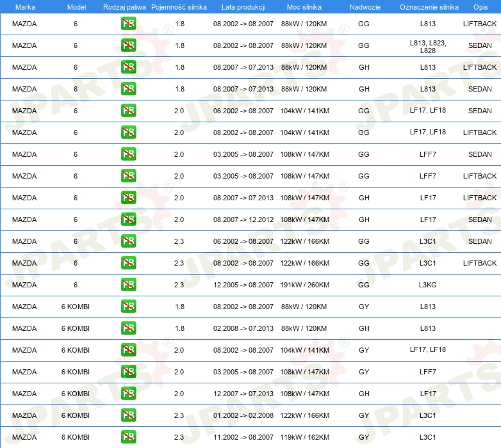The height and width of the screenshot is (448, 501).
Task: Click MAZDA in the L3KG row
Action: (x=24, y=285)
